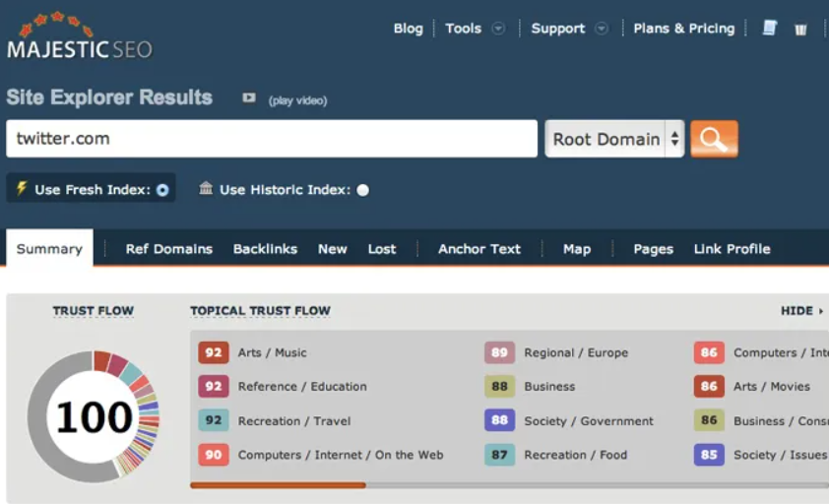This screenshot has height=504, width=829.
Task: Select the Use Fresh Index radio button
Action: coord(162,190)
